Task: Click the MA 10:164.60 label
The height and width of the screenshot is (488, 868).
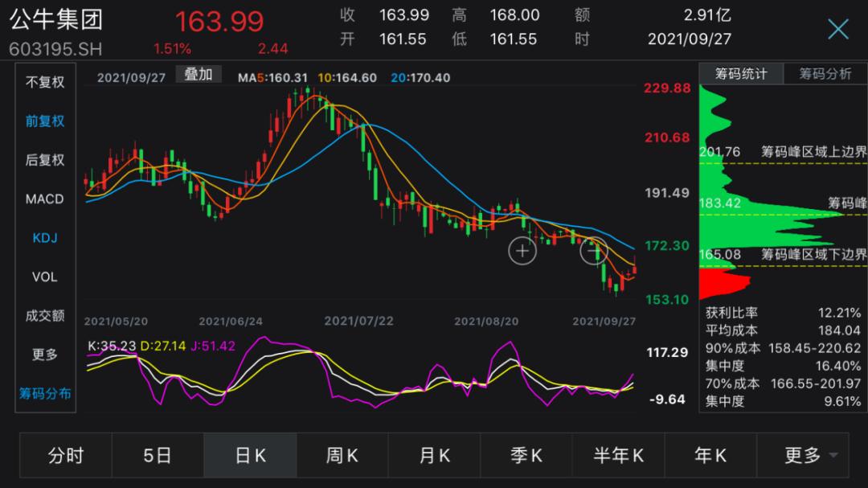Action: (x=347, y=78)
